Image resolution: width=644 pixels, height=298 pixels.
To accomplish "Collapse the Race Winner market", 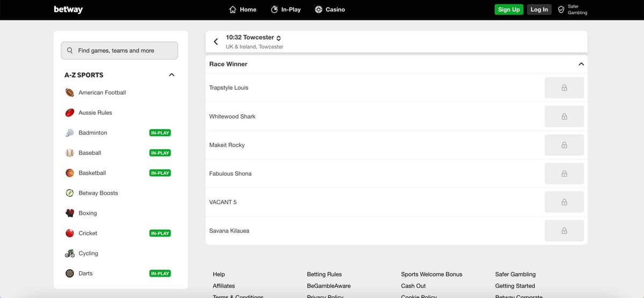I will (x=581, y=64).
